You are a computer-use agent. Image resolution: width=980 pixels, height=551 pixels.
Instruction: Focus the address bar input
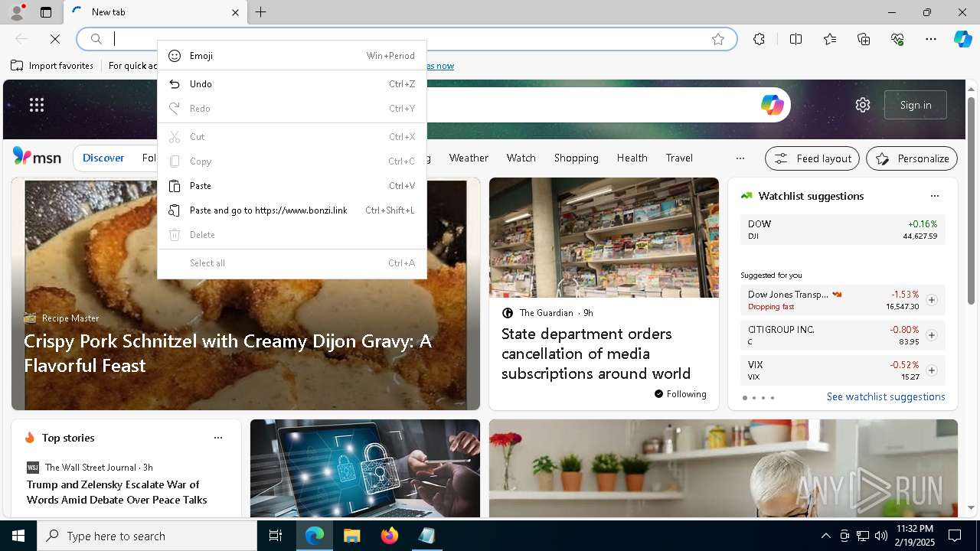coord(406,39)
